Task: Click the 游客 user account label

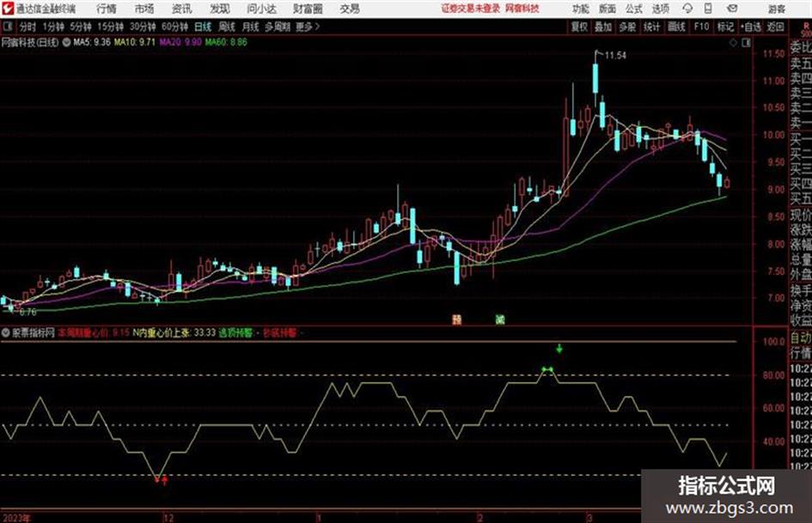Action: pos(776,9)
